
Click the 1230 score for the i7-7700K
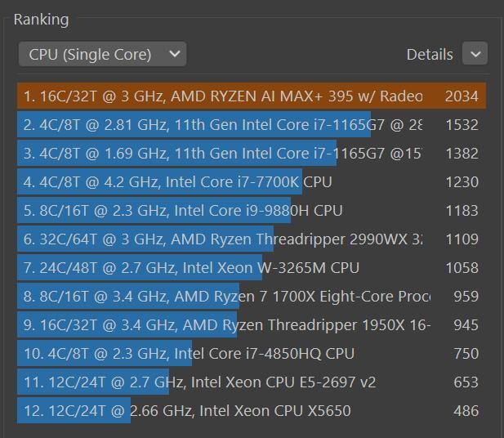[x=462, y=182]
